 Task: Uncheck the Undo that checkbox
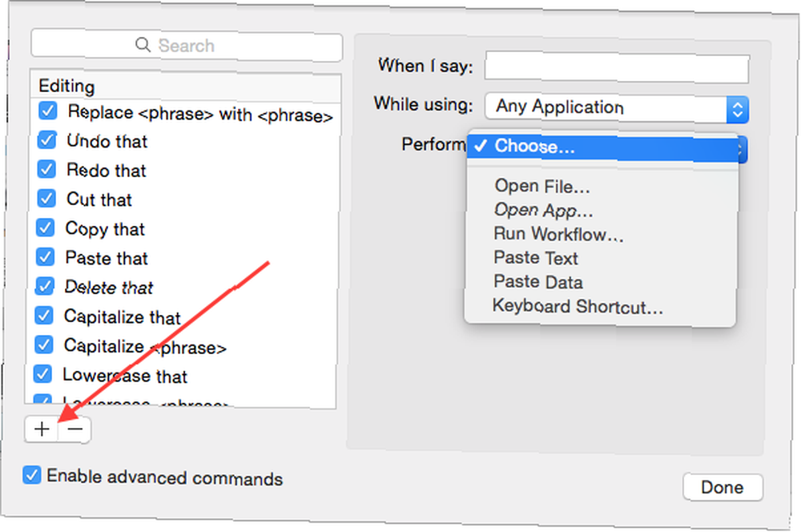click(x=47, y=139)
